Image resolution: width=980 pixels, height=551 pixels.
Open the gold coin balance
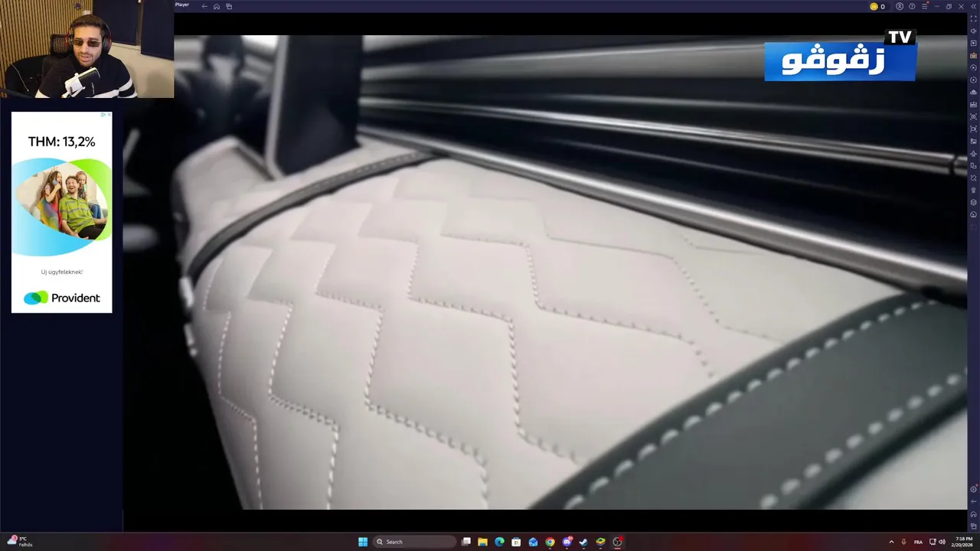(x=877, y=6)
